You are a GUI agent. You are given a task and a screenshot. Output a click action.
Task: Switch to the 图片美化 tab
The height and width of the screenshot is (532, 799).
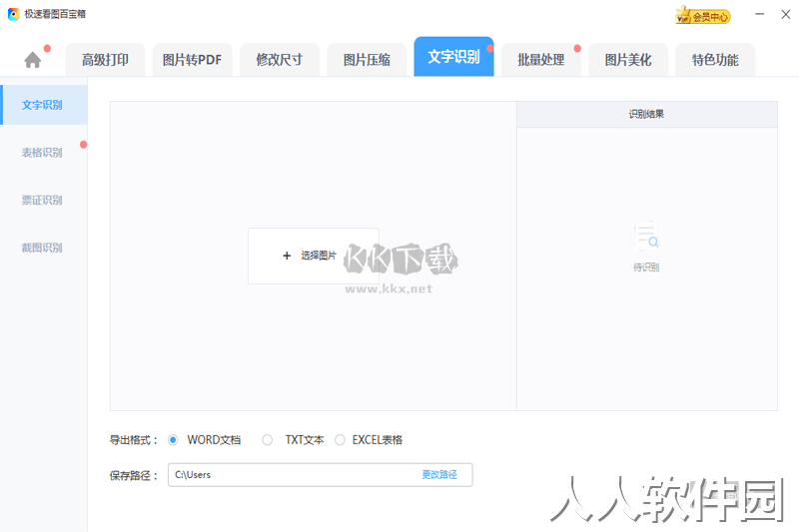tap(628, 60)
